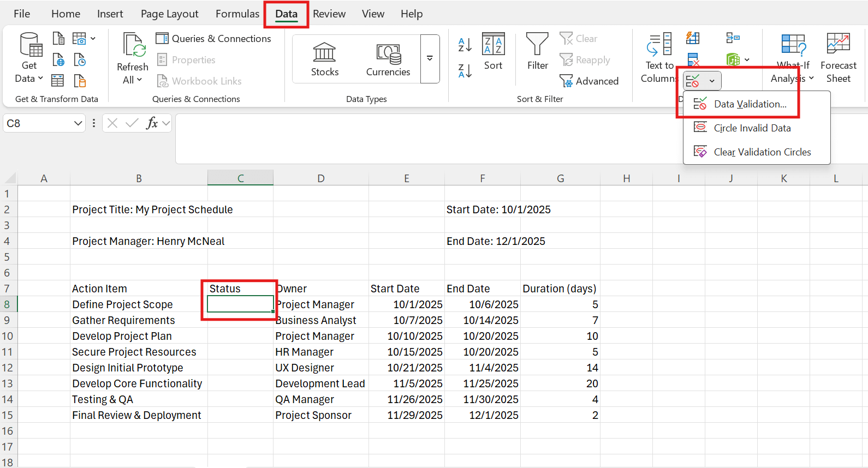The height and width of the screenshot is (468, 868).
Task: Click the Flash Fill icon
Action: [693, 38]
